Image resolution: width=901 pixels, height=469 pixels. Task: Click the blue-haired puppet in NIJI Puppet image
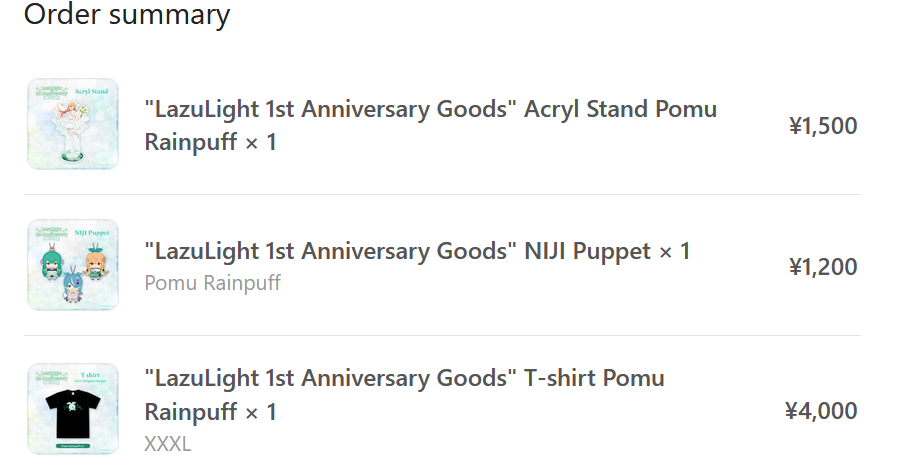click(74, 285)
